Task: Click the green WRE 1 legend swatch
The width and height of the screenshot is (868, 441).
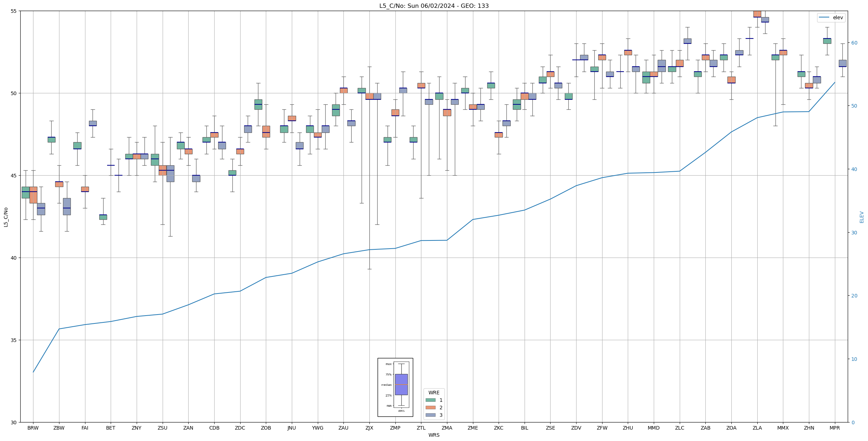Action: 430,400
